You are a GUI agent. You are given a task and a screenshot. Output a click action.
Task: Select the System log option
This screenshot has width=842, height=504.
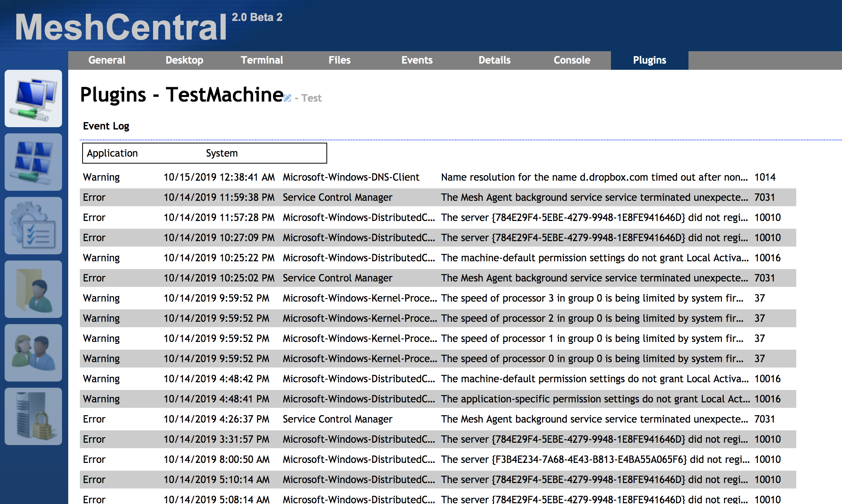[x=222, y=153]
